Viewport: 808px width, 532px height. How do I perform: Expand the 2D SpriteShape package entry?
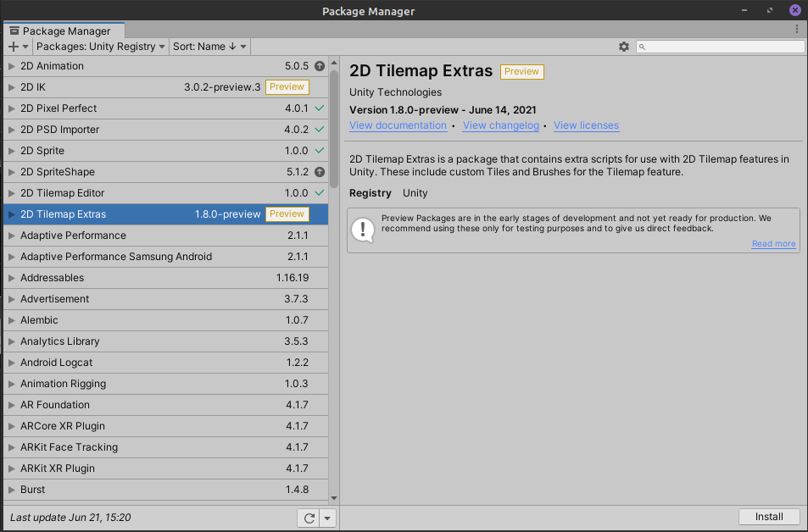click(11, 172)
